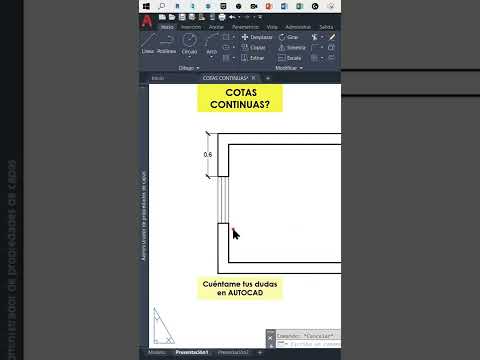Open the Insertar ribbon tab
This screenshot has height=360, width=480.
(x=191, y=27)
